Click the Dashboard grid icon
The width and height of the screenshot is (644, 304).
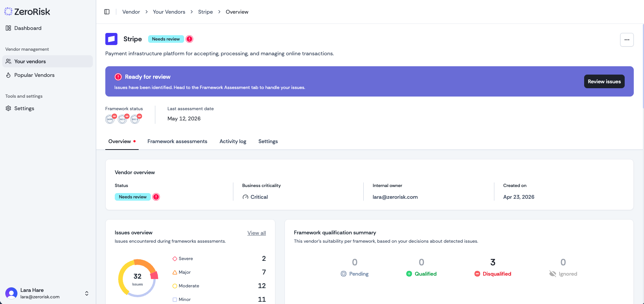pyautogui.click(x=8, y=28)
